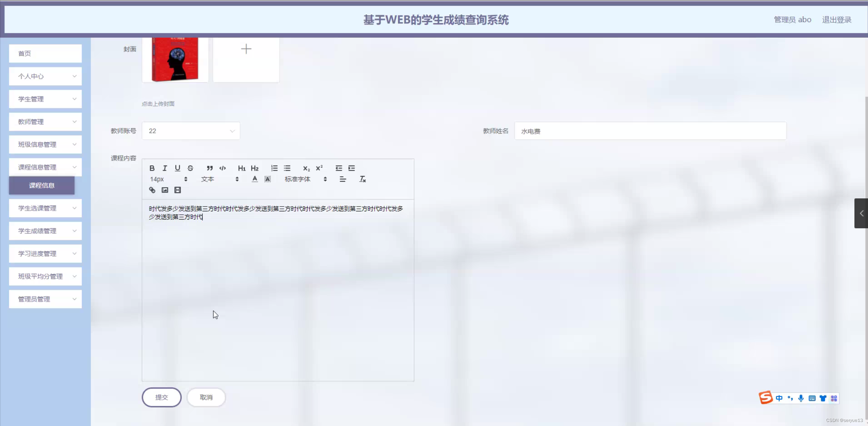Image resolution: width=868 pixels, height=426 pixels.
Task: Open the code view icon in the editor
Action: pos(222,168)
